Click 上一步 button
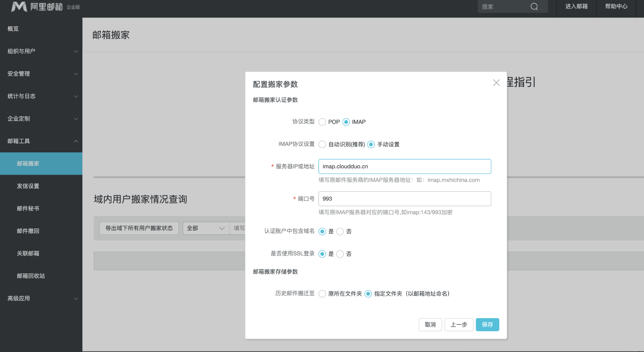644x352 pixels. (x=459, y=324)
